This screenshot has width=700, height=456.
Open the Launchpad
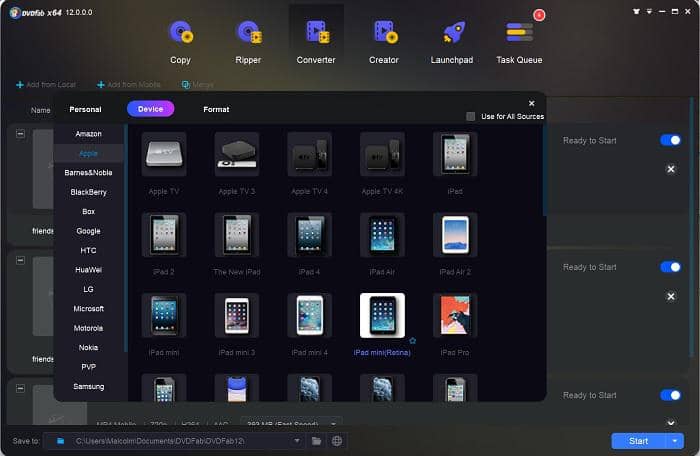click(452, 42)
